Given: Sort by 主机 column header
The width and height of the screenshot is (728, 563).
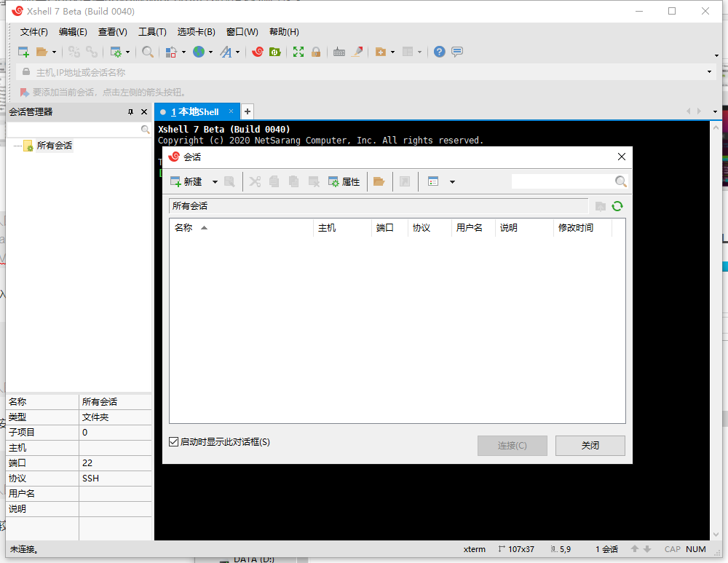Looking at the screenshot, I should click(343, 228).
